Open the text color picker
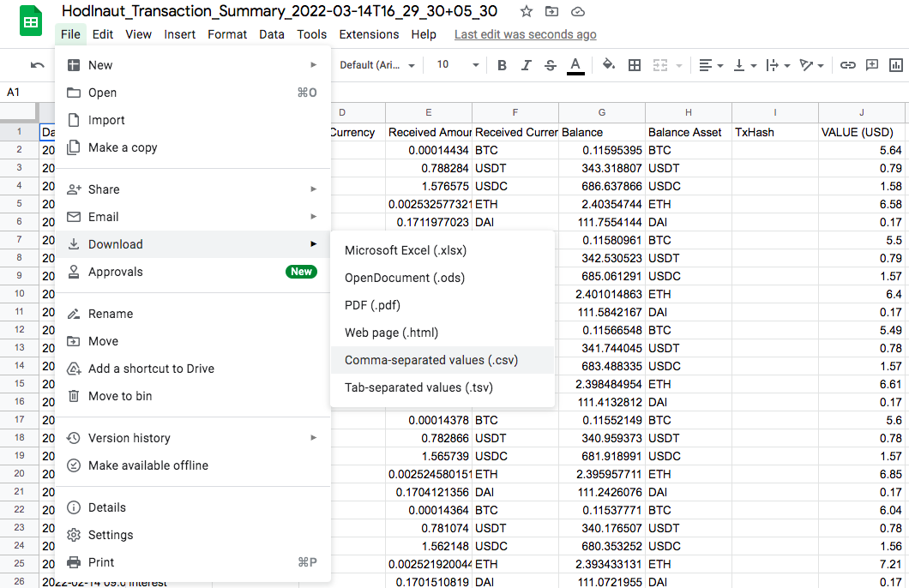Image resolution: width=909 pixels, height=588 pixels. (x=575, y=65)
